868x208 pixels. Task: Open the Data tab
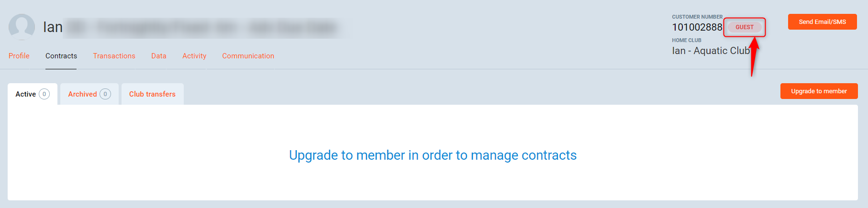coord(159,56)
